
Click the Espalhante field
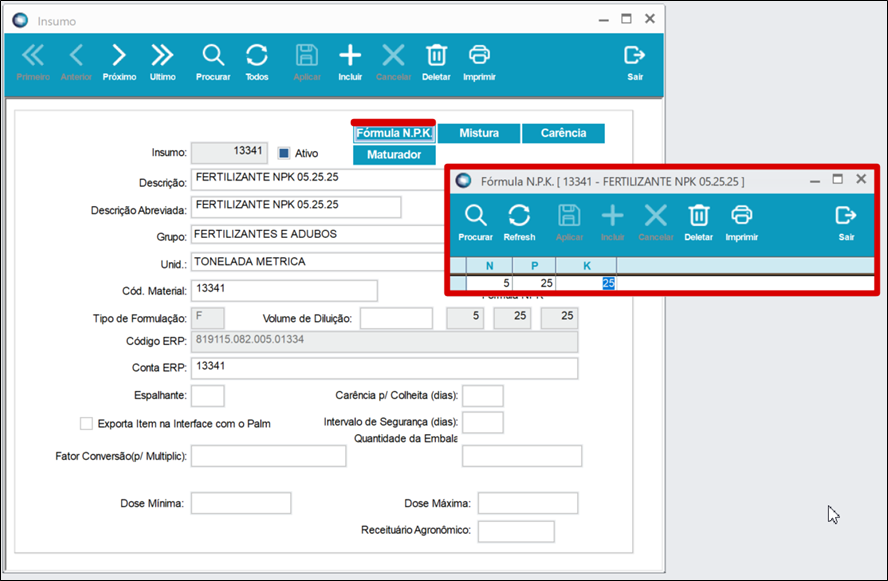(208, 396)
